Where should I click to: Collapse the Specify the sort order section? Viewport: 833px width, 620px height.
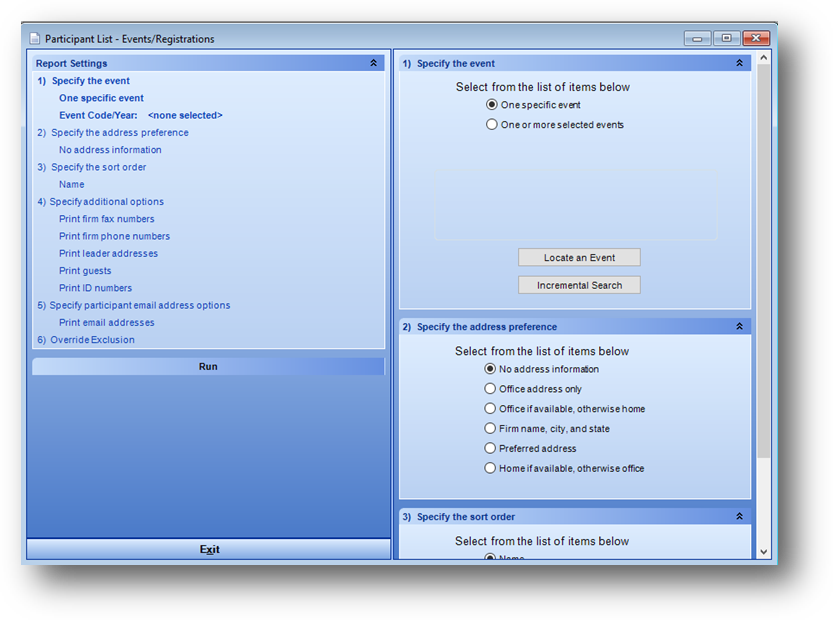[739, 516]
